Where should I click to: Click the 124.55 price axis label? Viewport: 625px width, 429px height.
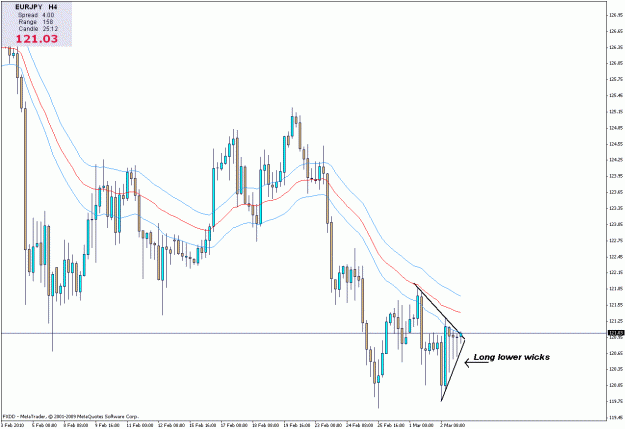616,144
